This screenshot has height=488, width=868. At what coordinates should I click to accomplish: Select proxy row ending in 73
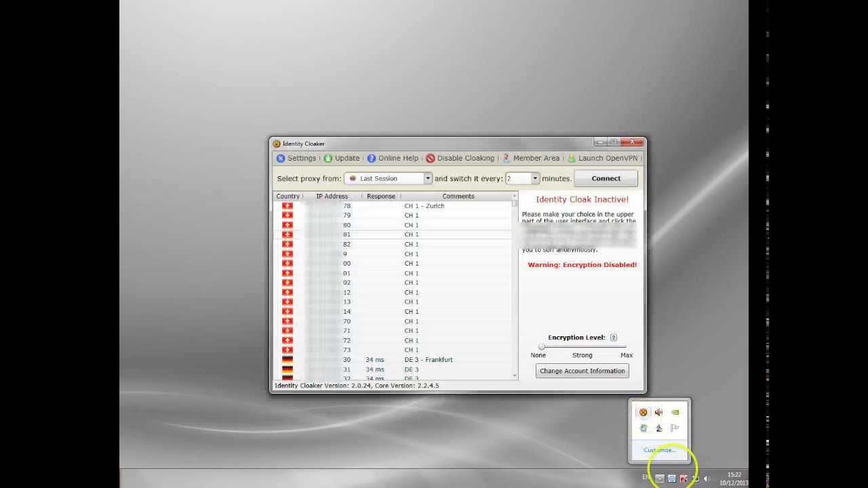point(393,350)
